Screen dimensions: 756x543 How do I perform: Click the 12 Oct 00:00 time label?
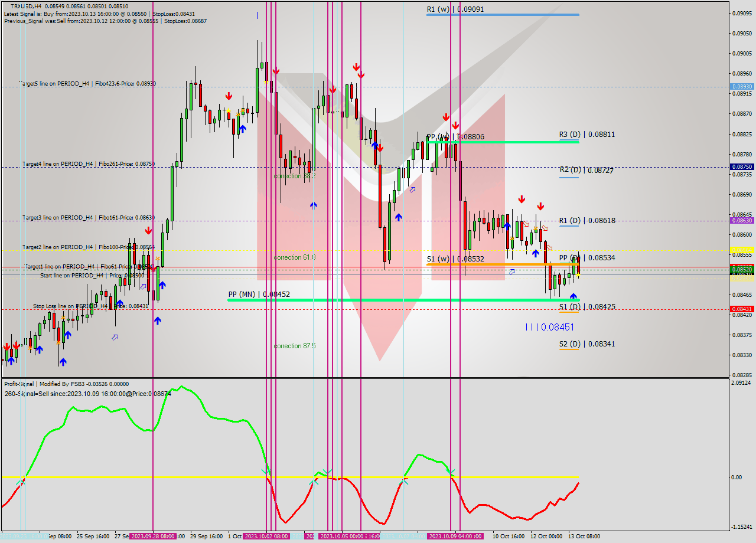pyautogui.click(x=546, y=537)
